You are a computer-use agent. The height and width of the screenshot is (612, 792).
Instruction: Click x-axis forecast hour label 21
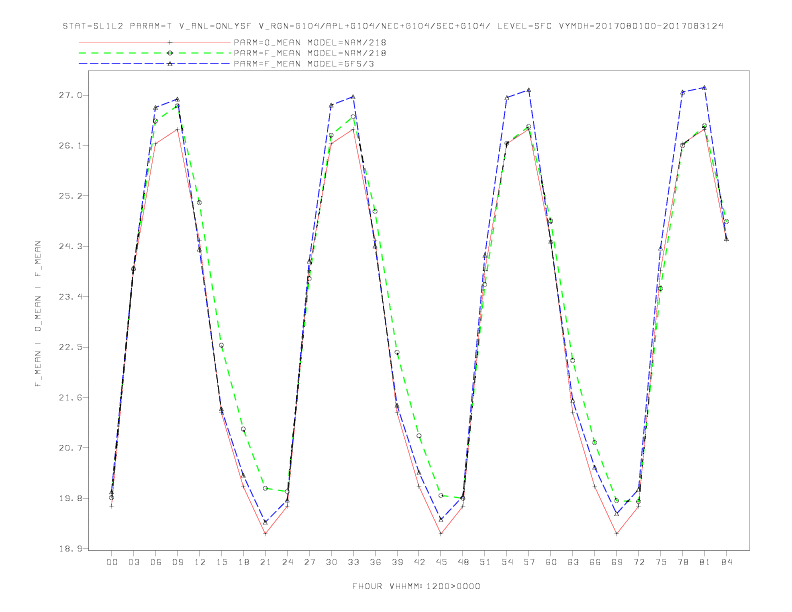tap(265, 562)
